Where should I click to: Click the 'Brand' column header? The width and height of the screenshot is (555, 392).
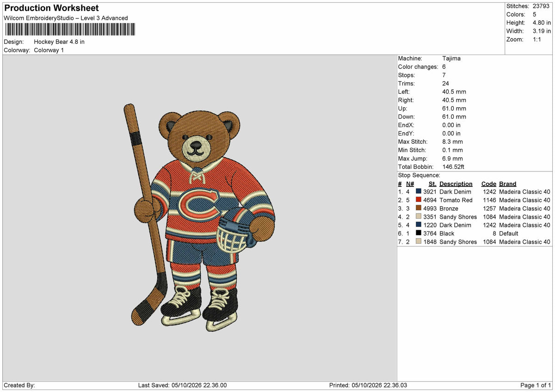click(x=508, y=184)
